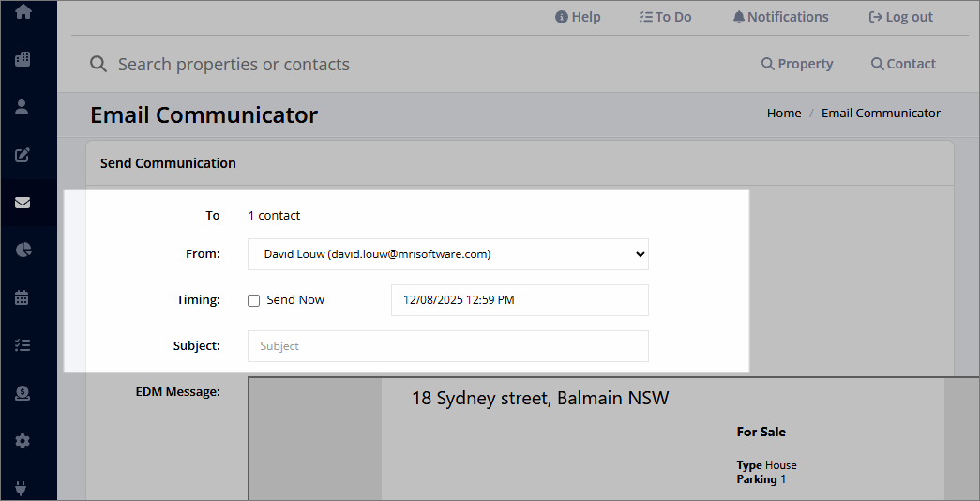Click Log out
Image resolution: width=980 pixels, height=501 pixels.
900,17
